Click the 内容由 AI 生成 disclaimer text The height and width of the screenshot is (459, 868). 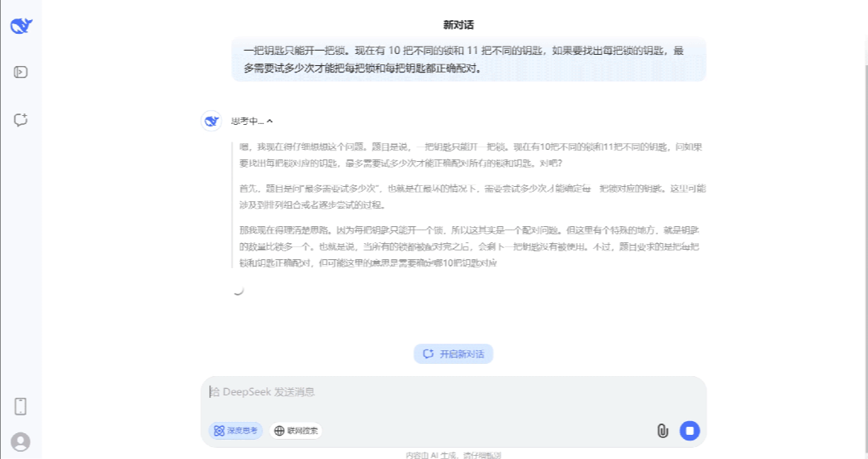(x=454, y=455)
